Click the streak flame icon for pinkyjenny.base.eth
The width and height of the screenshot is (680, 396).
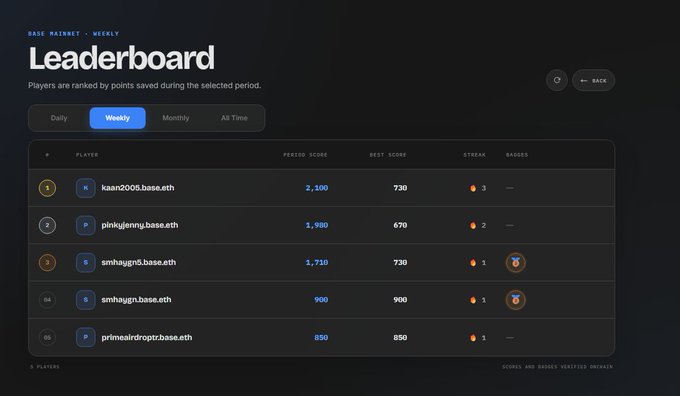coord(473,225)
